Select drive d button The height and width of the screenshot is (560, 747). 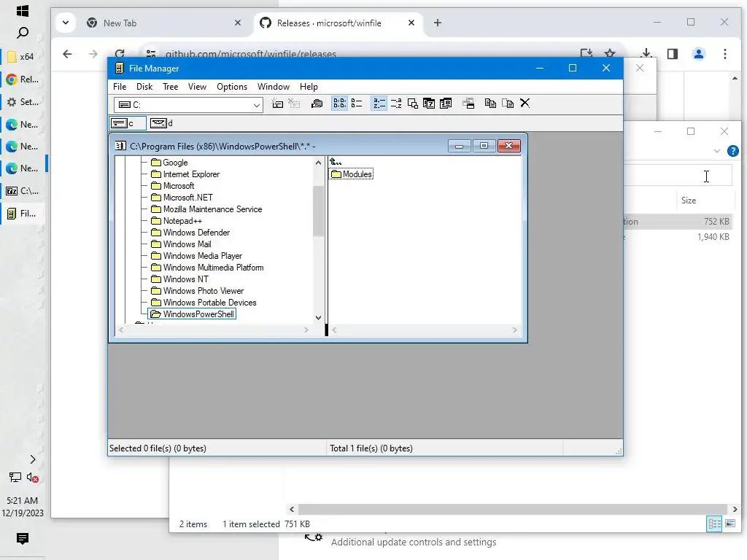pos(161,123)
